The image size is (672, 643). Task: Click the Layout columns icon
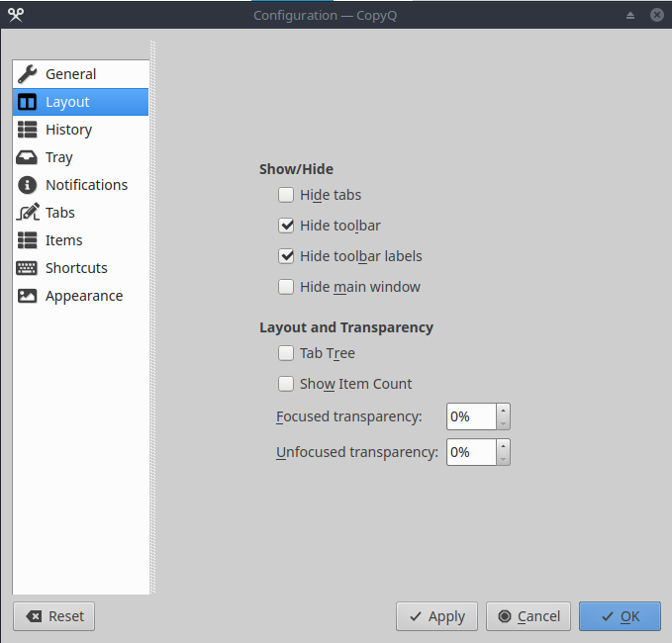tap(27, 102)
